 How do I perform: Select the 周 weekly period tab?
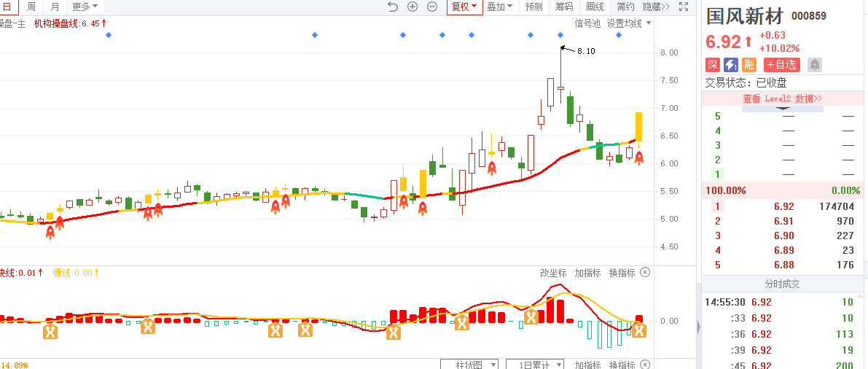(31, 7)
